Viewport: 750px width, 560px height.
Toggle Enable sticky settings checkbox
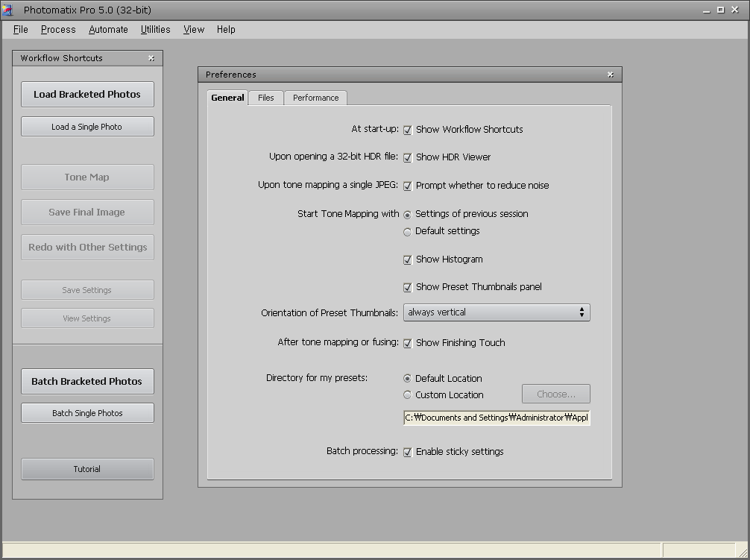coord(408,453)
